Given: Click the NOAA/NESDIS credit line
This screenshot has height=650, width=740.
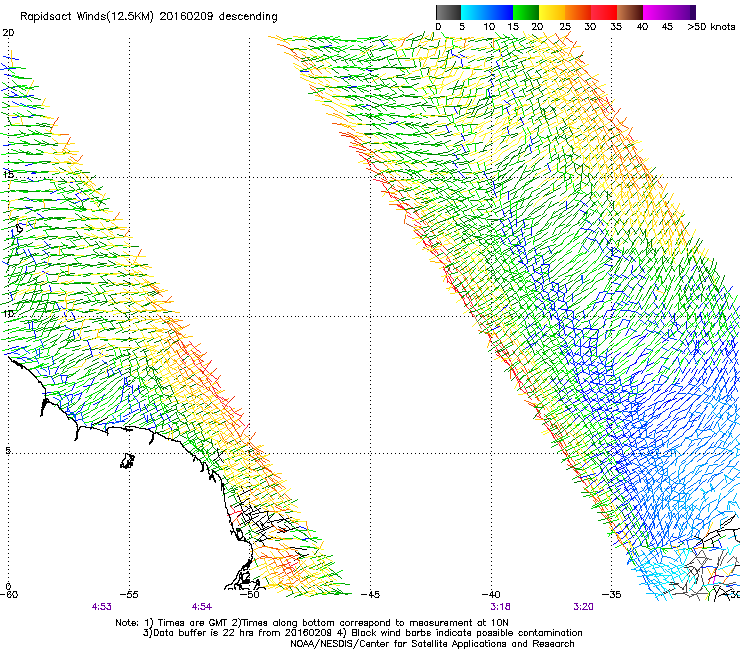Looking at the screenshot, I should (432, 644).
